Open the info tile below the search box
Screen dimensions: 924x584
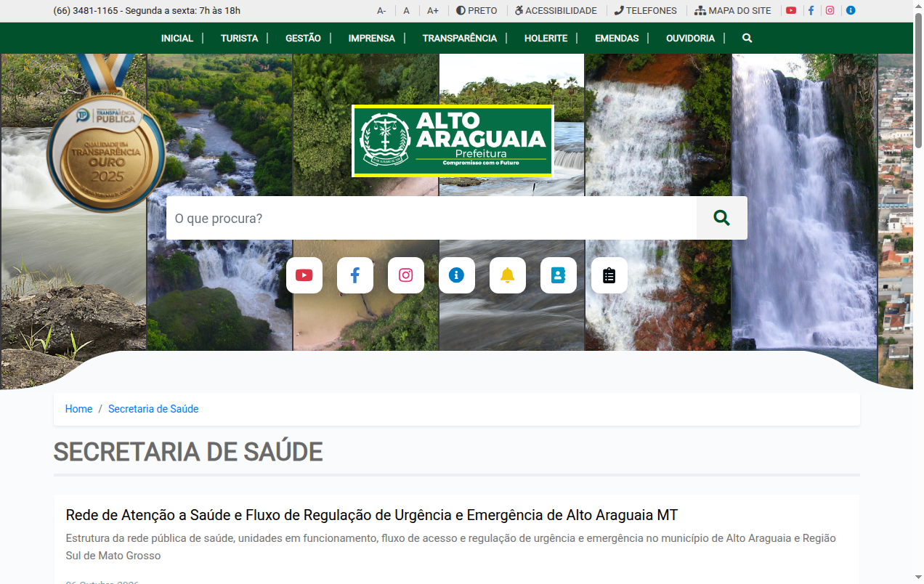pyautogui.click(x=457, y=275)
